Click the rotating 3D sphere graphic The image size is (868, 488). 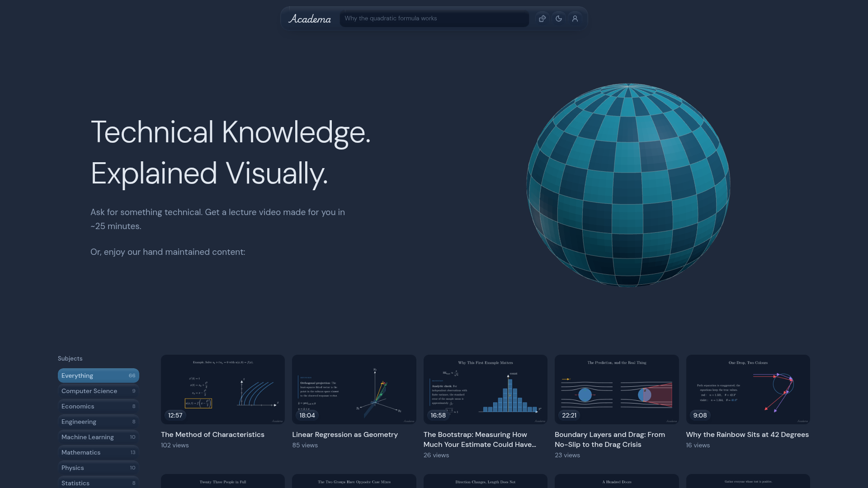click(x=628, y=185)
